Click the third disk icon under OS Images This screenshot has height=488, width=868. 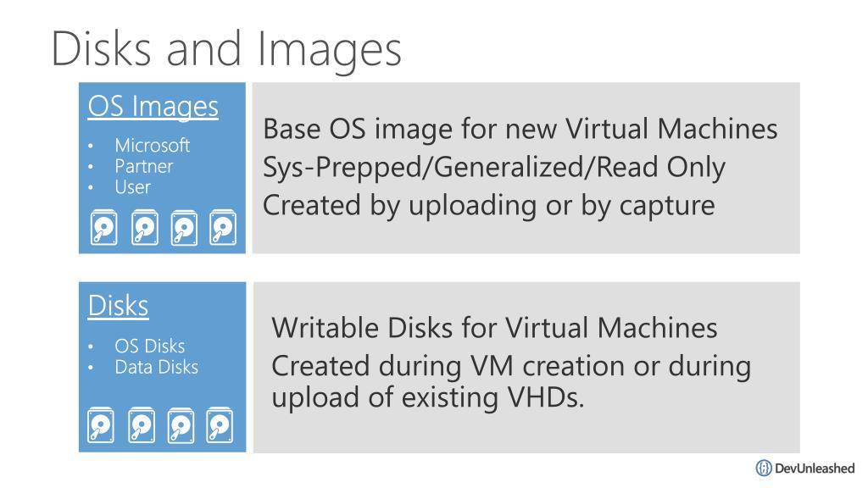[x=184, y=227]
